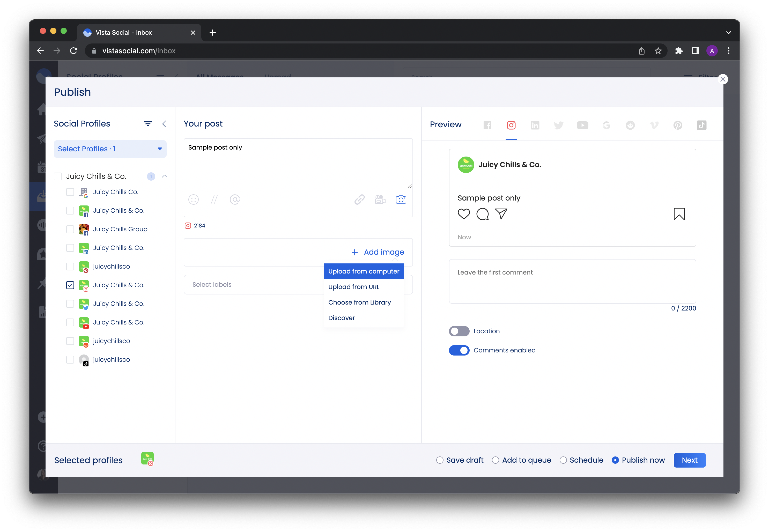Open Chrome tab search chevron

(x=728, y=33)
